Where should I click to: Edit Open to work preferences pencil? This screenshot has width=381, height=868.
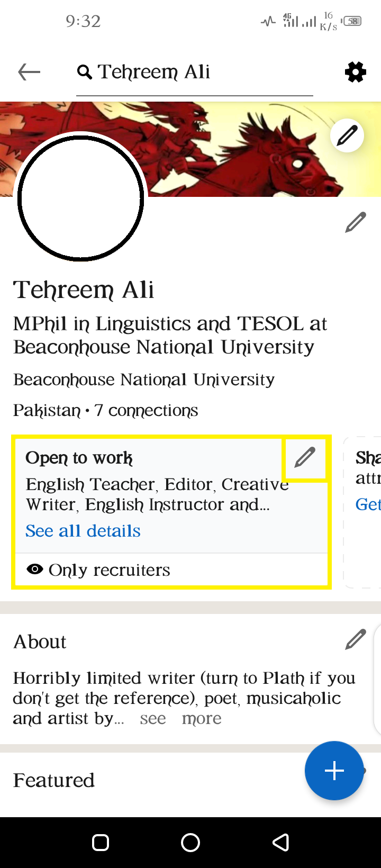click(x=305, y=457)
